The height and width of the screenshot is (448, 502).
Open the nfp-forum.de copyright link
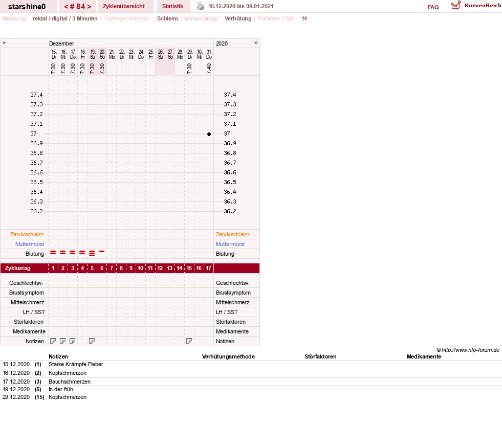coord(468,350)
